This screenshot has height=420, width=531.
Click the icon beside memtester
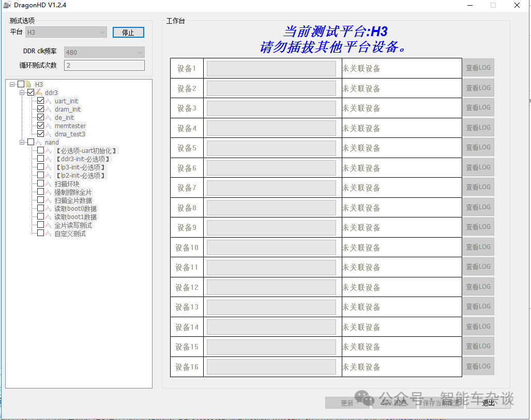point(49,126)
